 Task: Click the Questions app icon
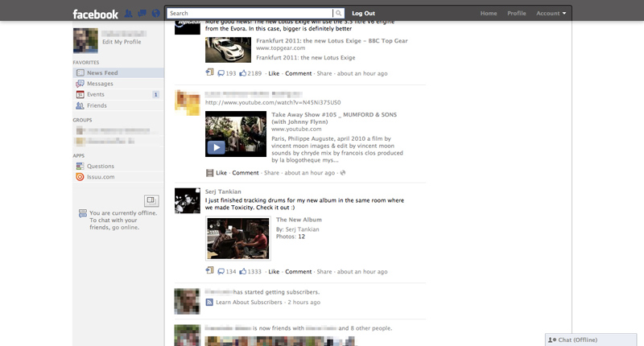80,167
